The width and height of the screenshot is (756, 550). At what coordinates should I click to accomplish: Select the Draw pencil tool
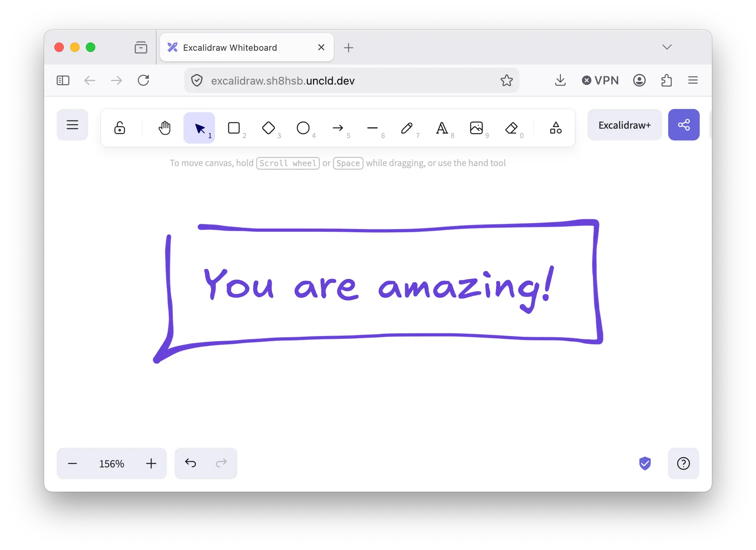[x=407, y=128]
